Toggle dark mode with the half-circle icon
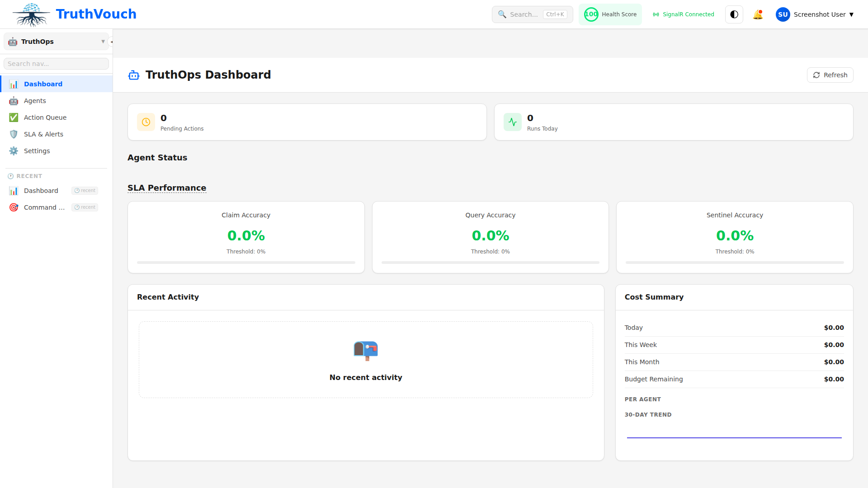The image size is (868, 488). [x=733, y=14]
